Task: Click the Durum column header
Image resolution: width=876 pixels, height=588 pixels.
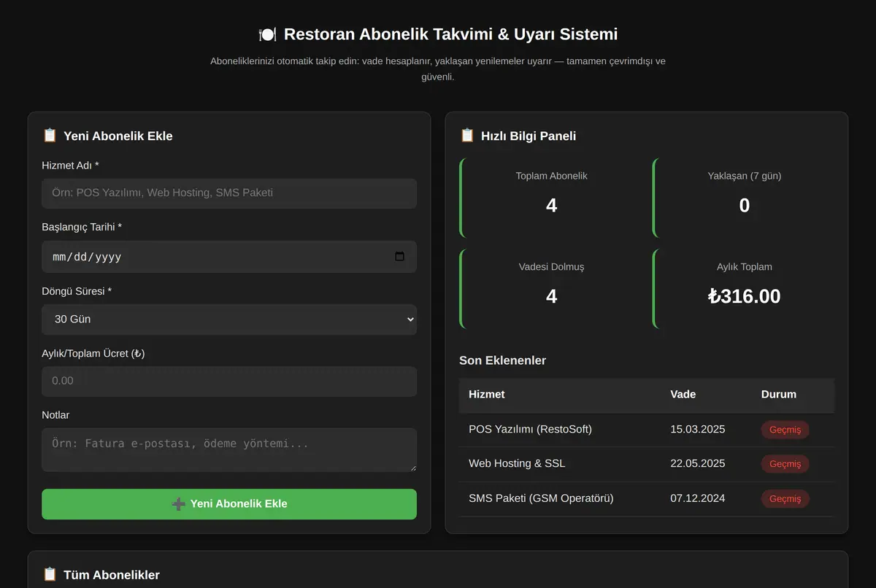Action: [x=779, y=395]
